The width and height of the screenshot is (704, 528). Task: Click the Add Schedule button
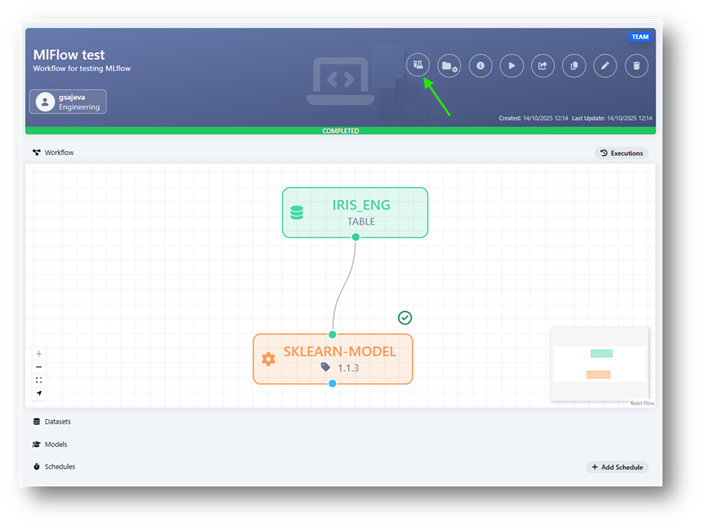point(617,467)
